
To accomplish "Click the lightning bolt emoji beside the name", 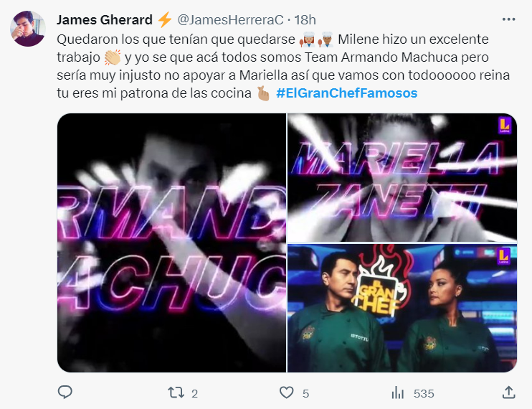I will (165, 19).
